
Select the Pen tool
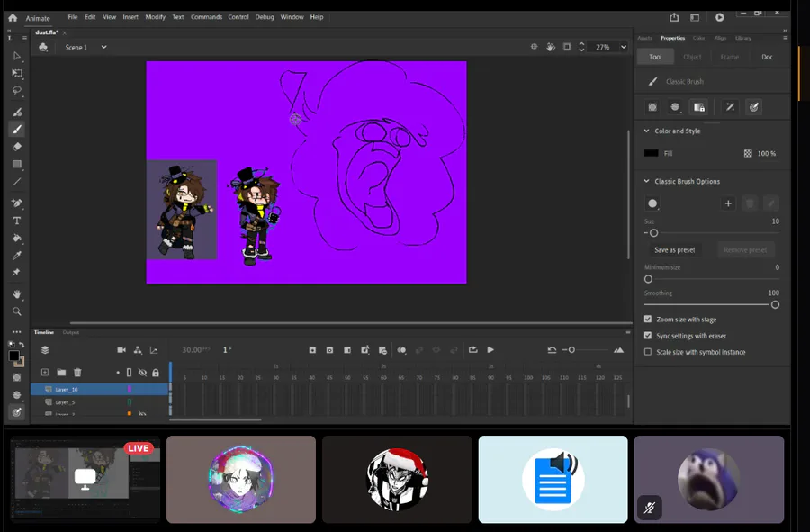[16, 203]
